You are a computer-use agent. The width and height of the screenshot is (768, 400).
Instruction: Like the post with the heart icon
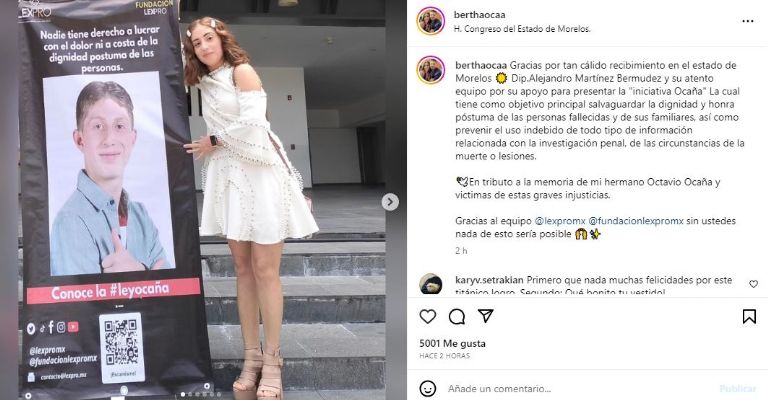tap(428, 317)
